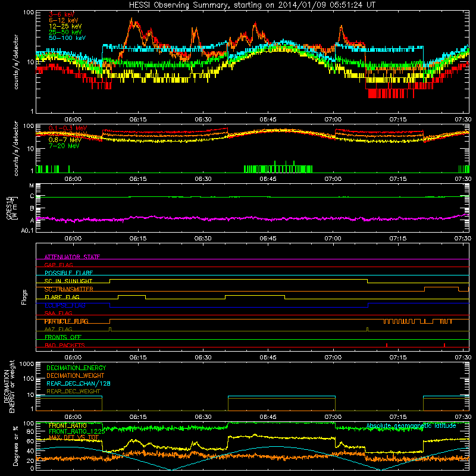Click the Flags vertical axis title
The height and width of the screenshot is (476, 476).
pos(24,297)
